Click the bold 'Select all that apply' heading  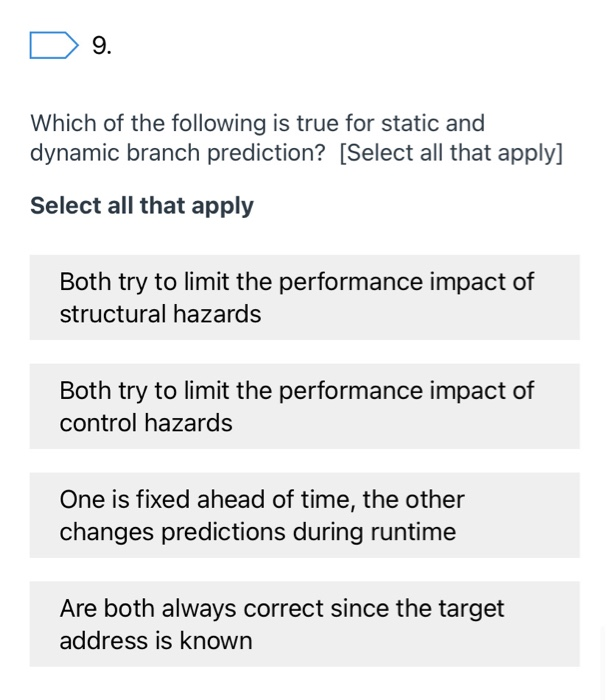[142, 206]
